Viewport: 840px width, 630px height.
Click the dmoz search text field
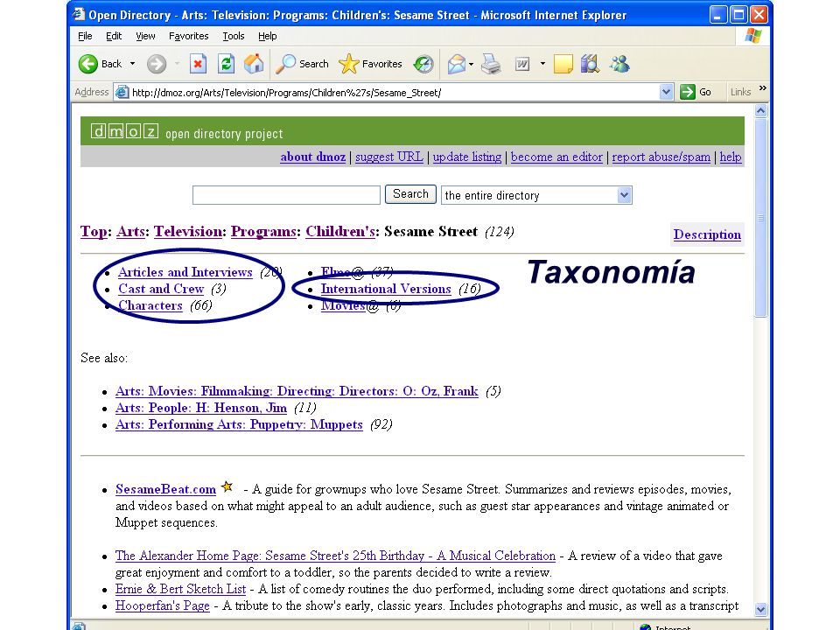tap(287, 195)
